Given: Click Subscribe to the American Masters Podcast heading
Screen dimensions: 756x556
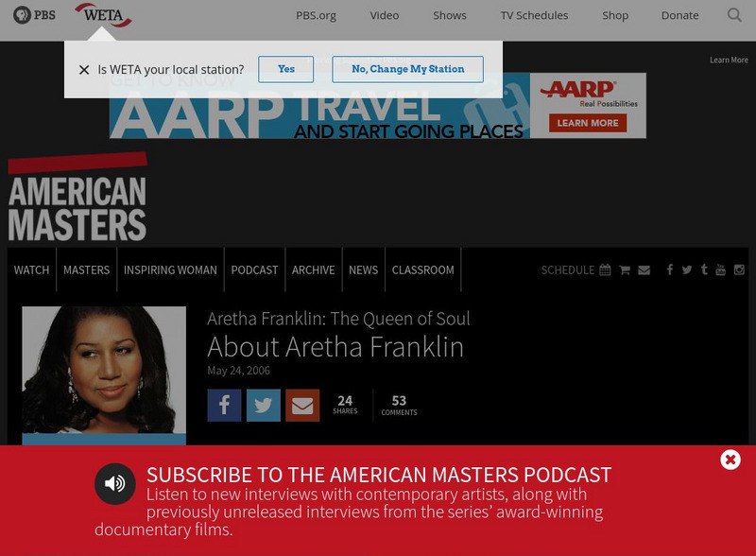Looking at the screenshot, I should 379,475.
